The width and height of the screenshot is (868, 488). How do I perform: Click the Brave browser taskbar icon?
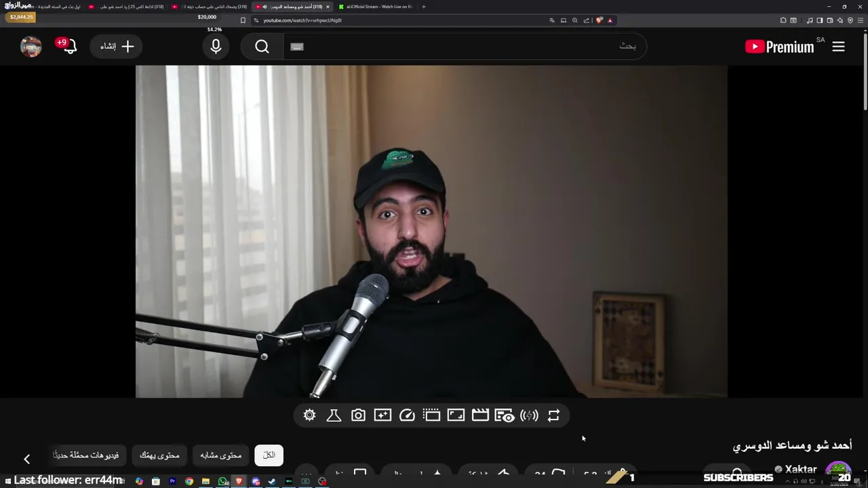pyautogui.click(x=239, y=481)
